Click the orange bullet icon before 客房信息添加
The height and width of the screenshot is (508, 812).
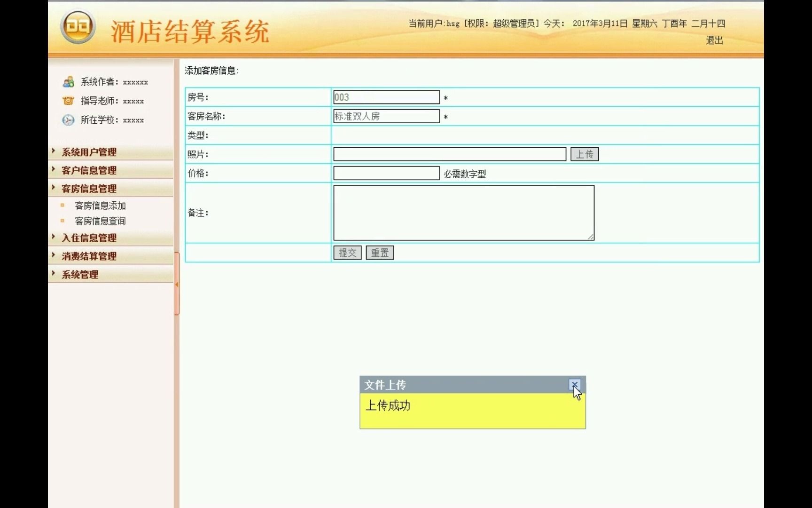click(62, 206)
